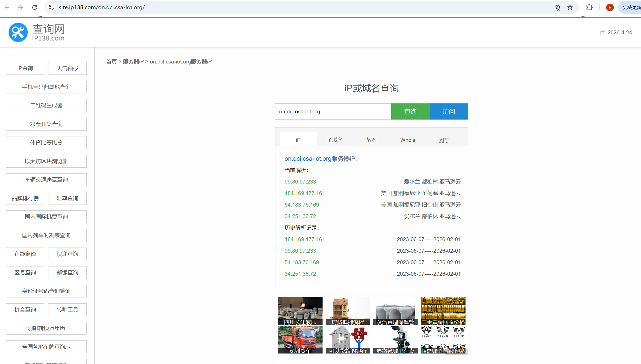Open iP查询 in sidebar
Screen dimensions: 641x364
click(25, 68)
